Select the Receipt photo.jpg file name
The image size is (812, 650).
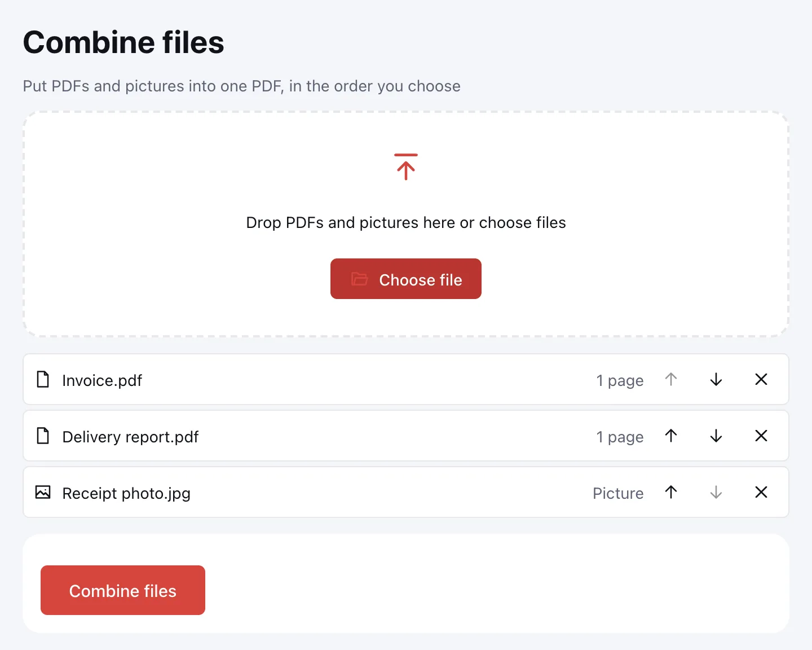tap(126, 493)
